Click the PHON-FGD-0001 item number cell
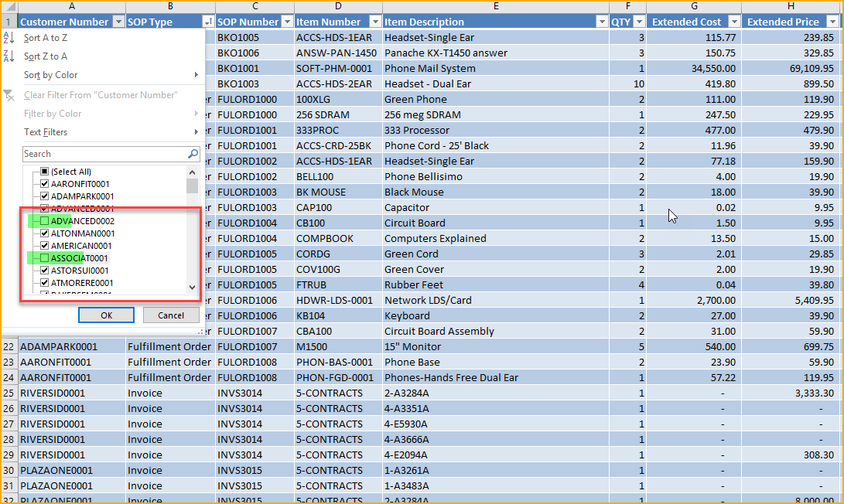 338,377
